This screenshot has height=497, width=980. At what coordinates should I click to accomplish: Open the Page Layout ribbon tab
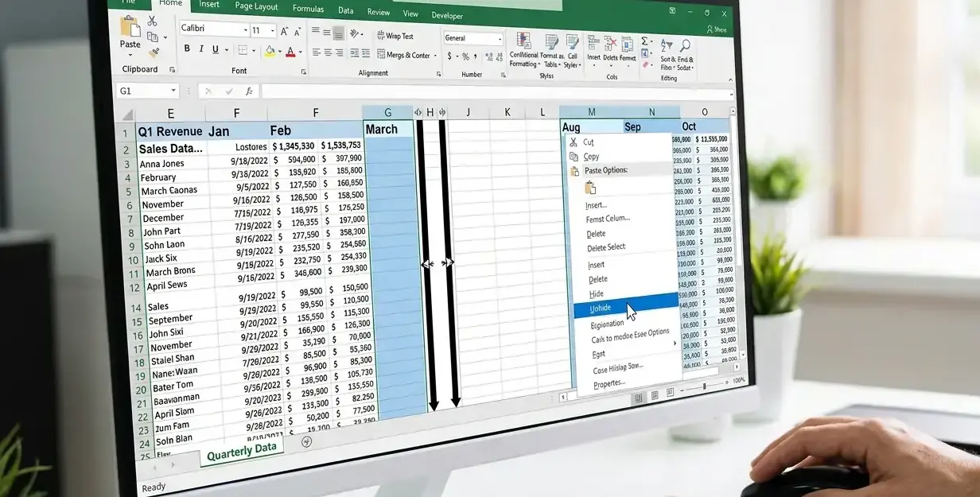click(x=256, y=6)
